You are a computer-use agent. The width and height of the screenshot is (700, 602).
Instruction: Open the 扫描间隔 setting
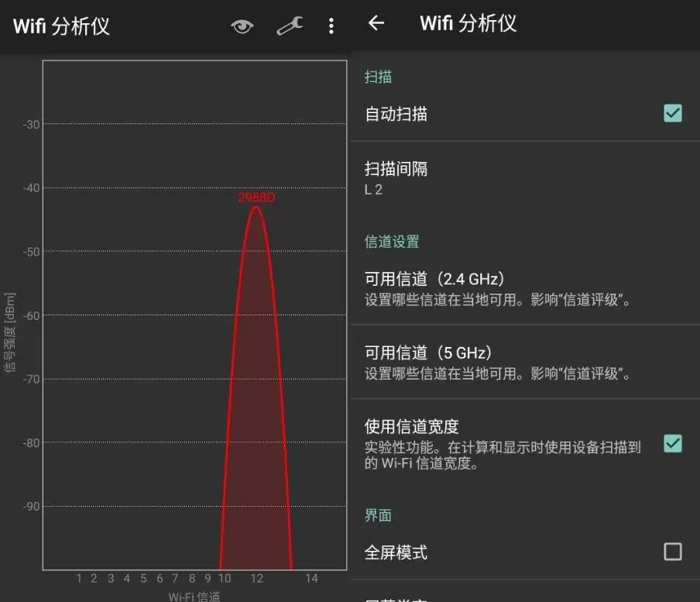[525, 178]
